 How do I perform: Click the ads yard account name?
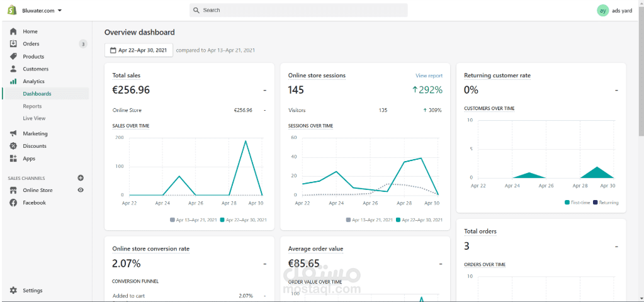pyautogui.click(x=622, y=11)
